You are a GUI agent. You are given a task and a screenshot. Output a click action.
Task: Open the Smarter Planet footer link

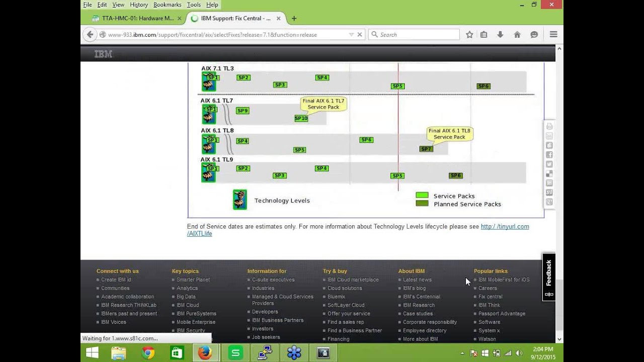click(193, 280)
